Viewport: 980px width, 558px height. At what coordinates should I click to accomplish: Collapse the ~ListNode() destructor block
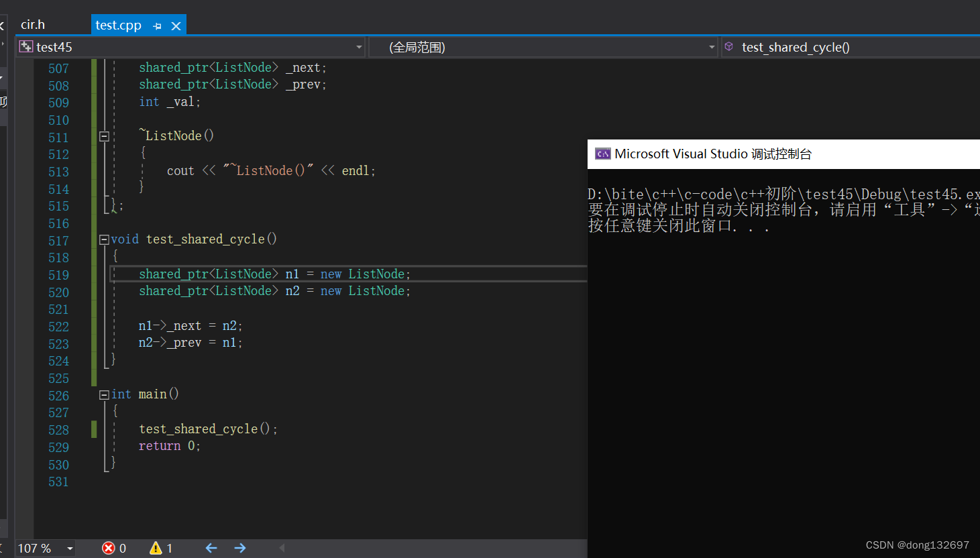[x=104, y=136]
